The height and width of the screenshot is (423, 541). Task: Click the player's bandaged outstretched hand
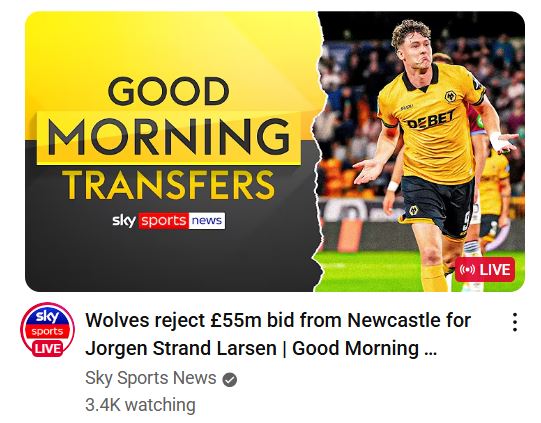[x=502, y=142]
